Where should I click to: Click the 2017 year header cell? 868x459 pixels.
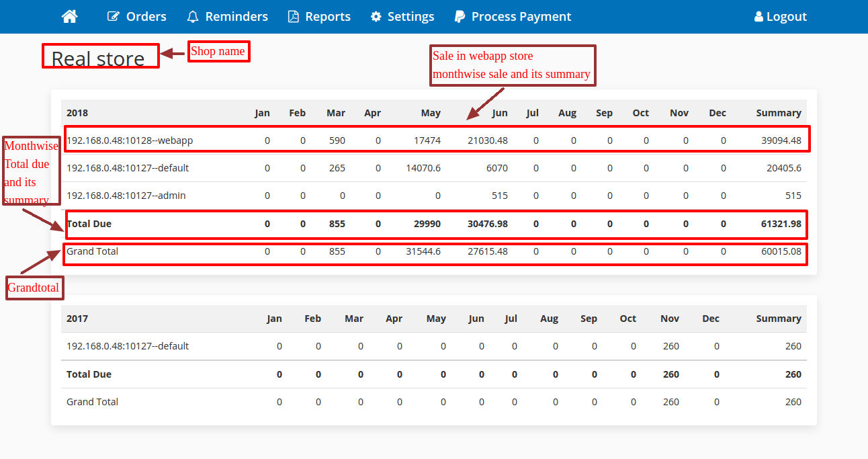click(x=77, y=319)
